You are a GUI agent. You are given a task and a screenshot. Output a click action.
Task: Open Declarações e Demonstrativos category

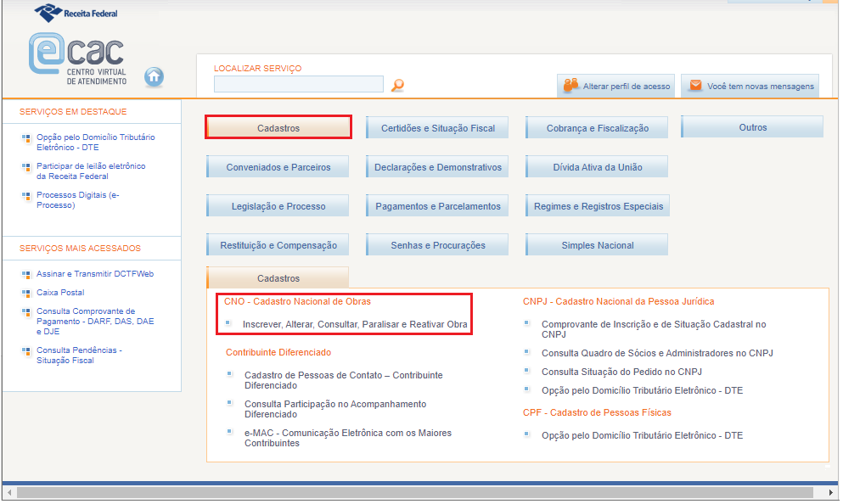coord(437,167)
